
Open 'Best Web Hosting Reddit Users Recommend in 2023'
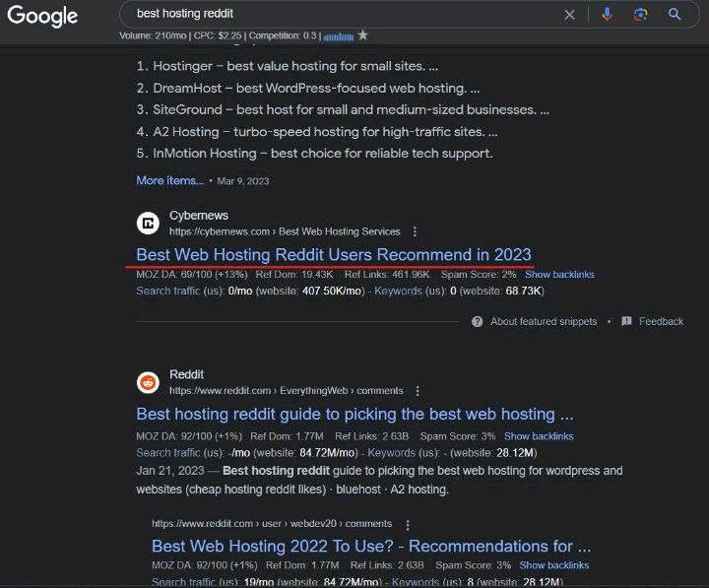point(334,255)
